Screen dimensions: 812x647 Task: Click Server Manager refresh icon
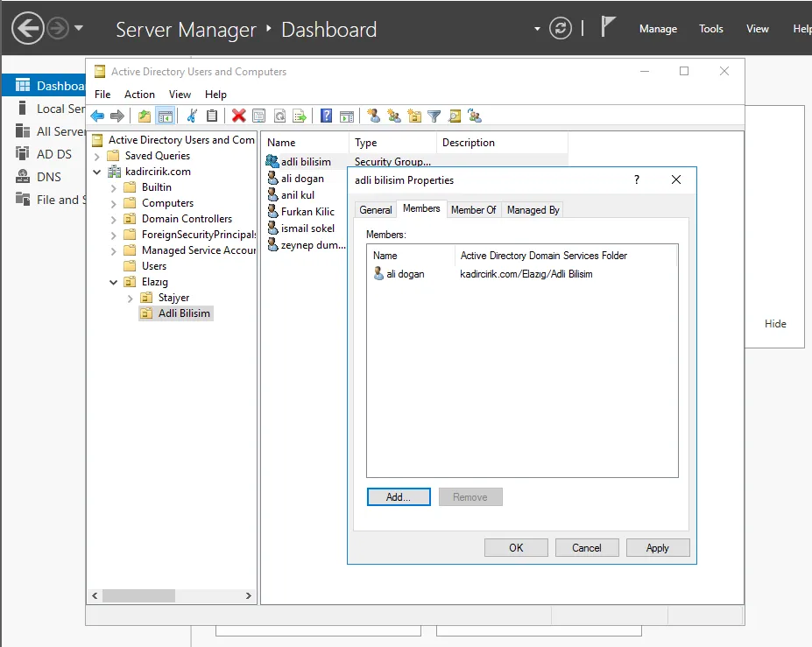[561, 28]
